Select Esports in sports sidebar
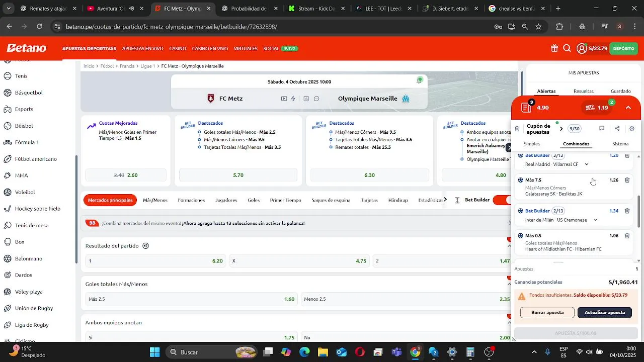This screenshot has width=644, height=362. [24, 109]
